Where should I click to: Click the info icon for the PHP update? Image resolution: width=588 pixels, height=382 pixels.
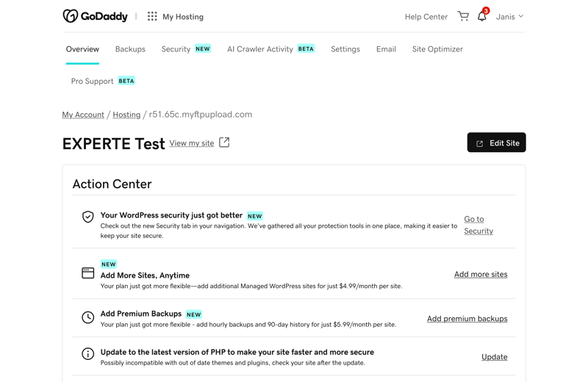pyautogui.click(x=87, y=353)
